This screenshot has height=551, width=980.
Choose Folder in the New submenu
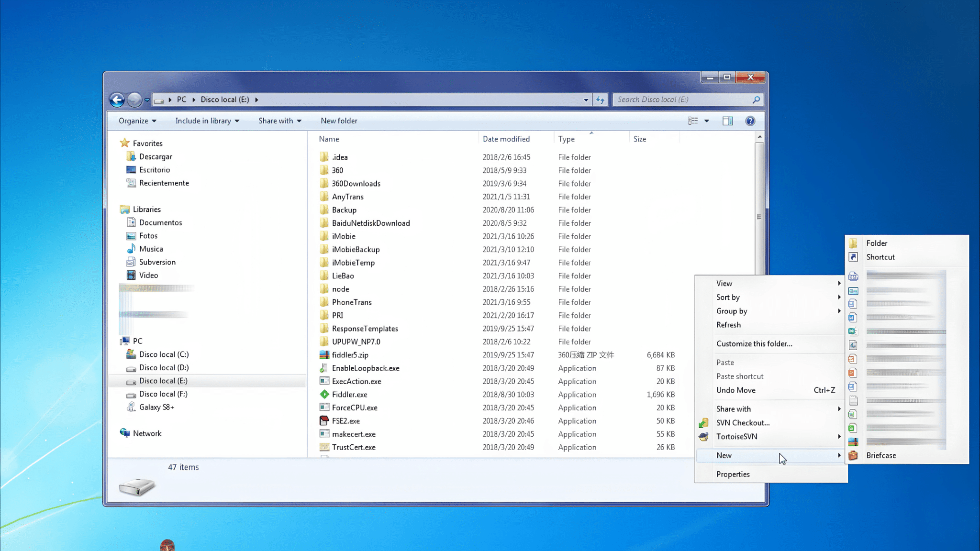(877, 243)
